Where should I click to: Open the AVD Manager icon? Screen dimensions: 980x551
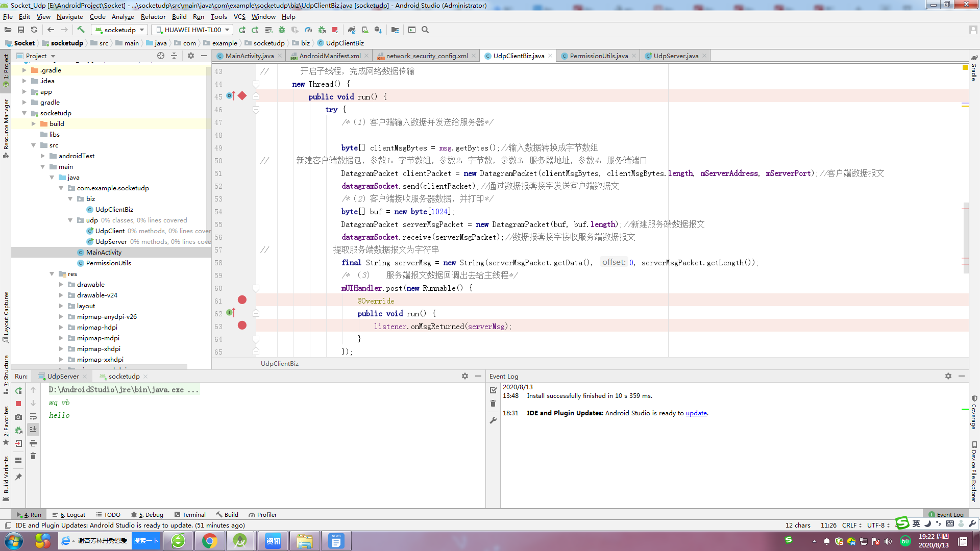tap(365, 30)
